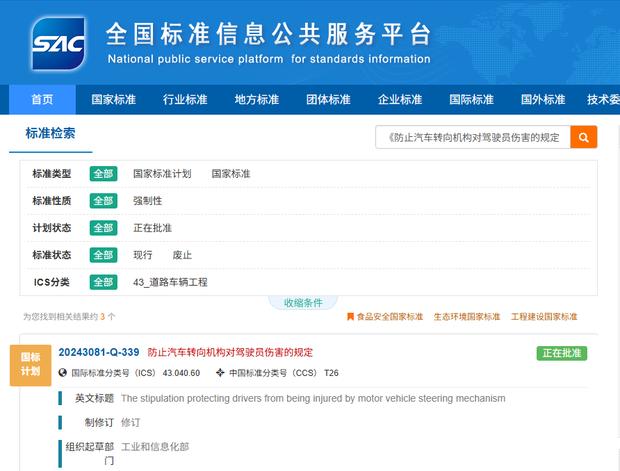Screen dimensions: 620x471
Task: Select 全部 for 标准性质 filter
Action: click(x=104, y=201)
